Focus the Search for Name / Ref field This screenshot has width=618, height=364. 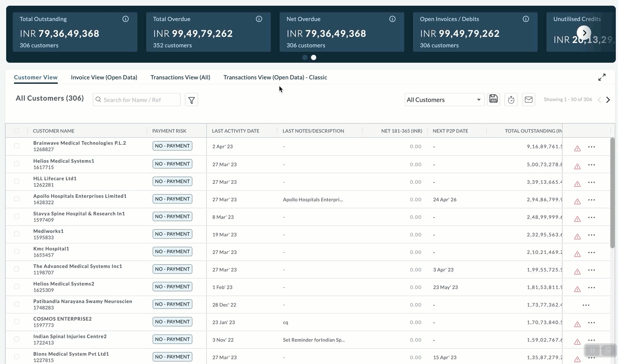point(137,100)
